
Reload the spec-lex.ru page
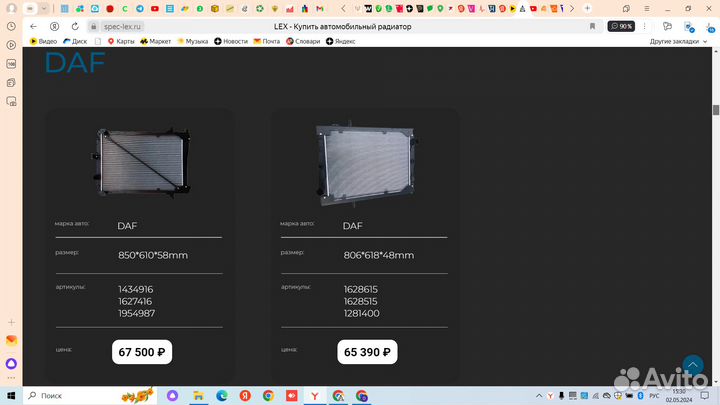pos(75,27)
